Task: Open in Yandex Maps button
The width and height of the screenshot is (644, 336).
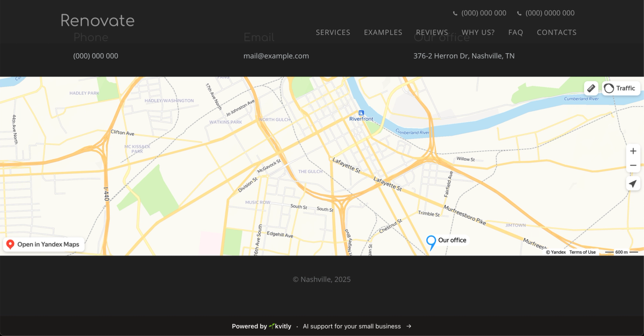Action: pyautogui.click(x=44, y=245)
